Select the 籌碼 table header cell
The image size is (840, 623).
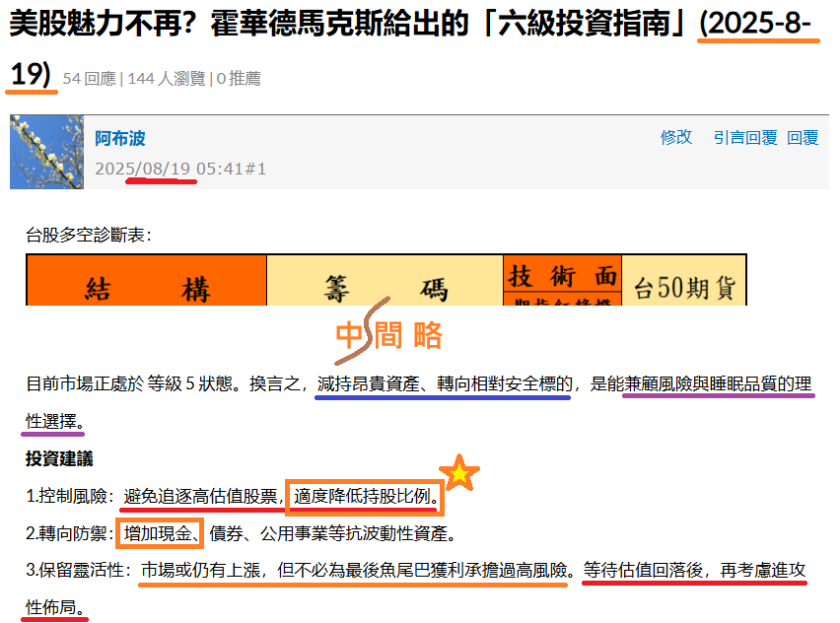click(x=385, y=288)
